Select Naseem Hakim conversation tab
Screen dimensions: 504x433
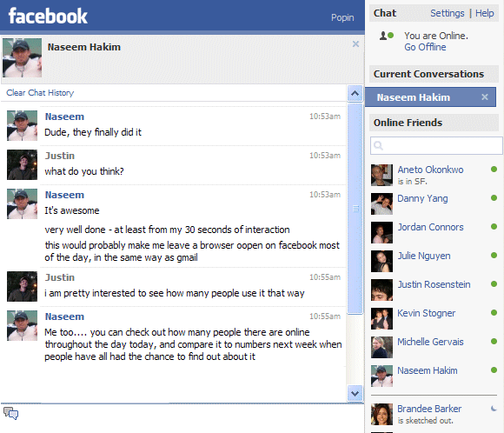pyautogui.click(x=430, y=97)
